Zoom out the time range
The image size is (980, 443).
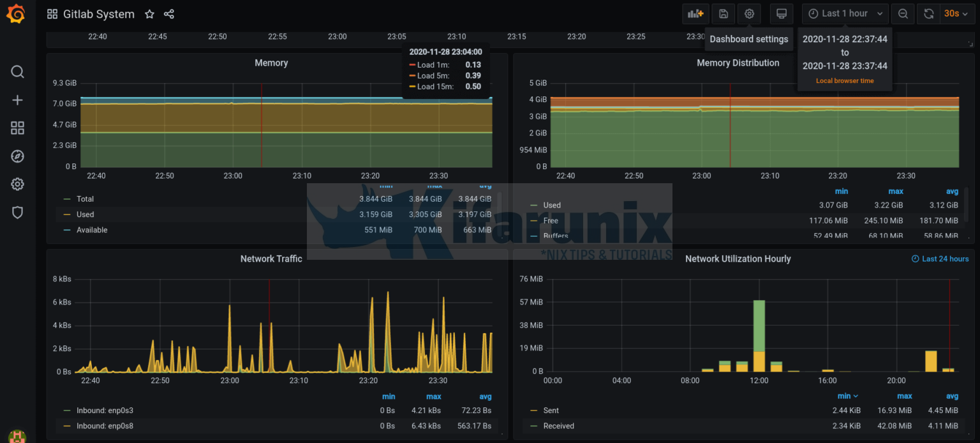pos(903,14)
